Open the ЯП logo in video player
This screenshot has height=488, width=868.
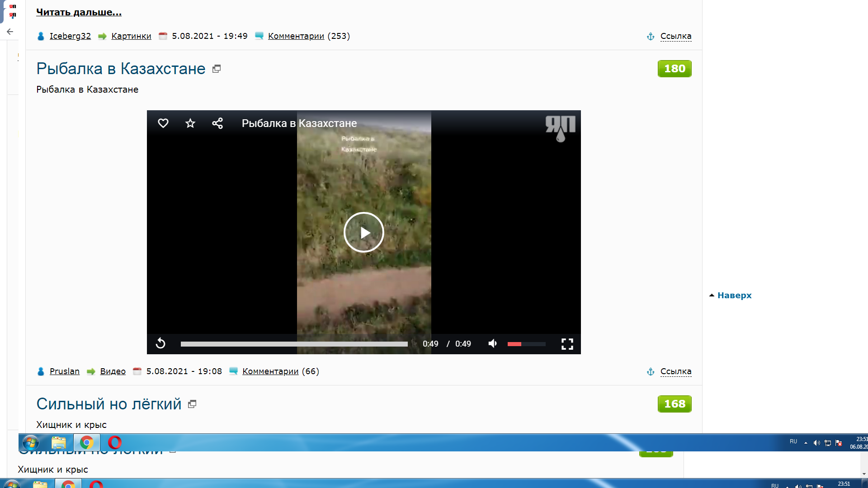pos(561,128)
